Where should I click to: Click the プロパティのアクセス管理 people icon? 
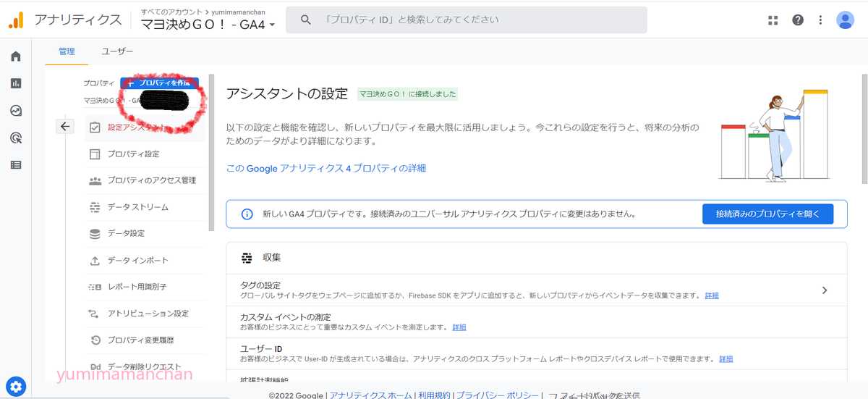coord(95,180)
